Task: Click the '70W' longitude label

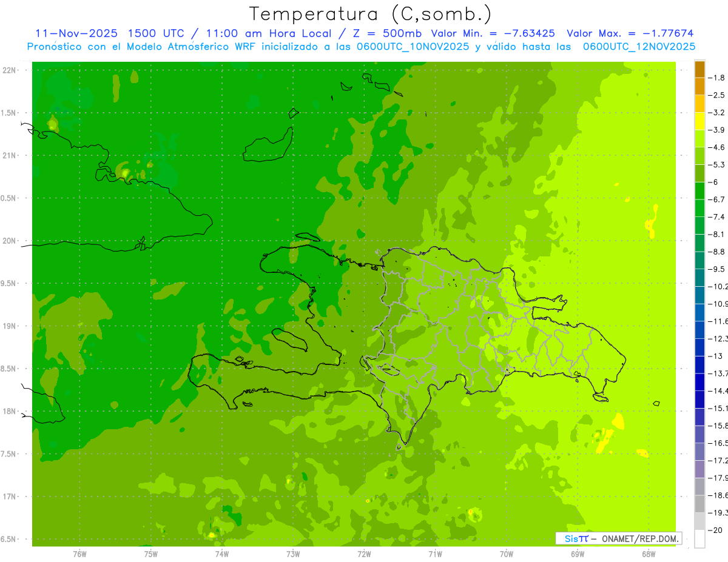Action: (x=507, y=554)
